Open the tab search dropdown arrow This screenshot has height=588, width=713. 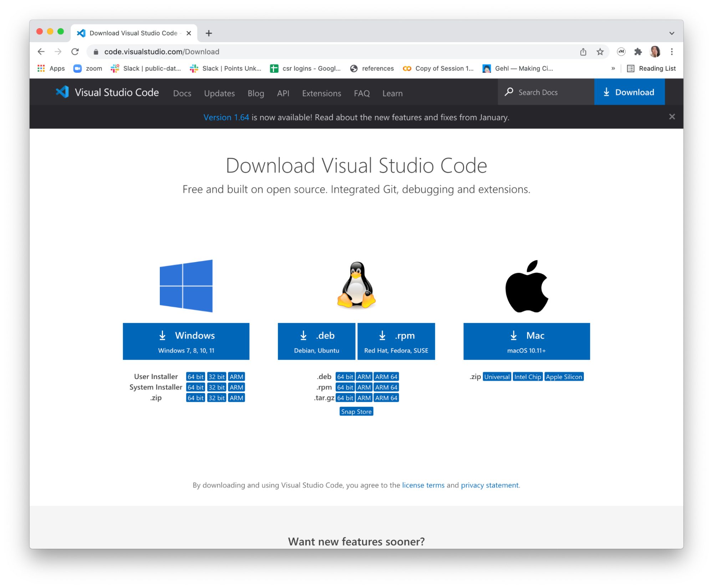coord(672,33)
